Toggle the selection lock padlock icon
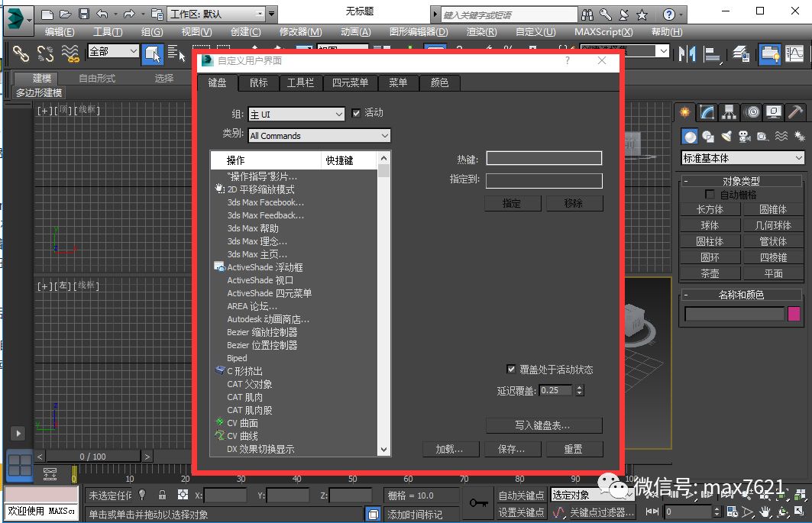Image resolution: width=812 pixels, height=523 pixels. (162, 495)
